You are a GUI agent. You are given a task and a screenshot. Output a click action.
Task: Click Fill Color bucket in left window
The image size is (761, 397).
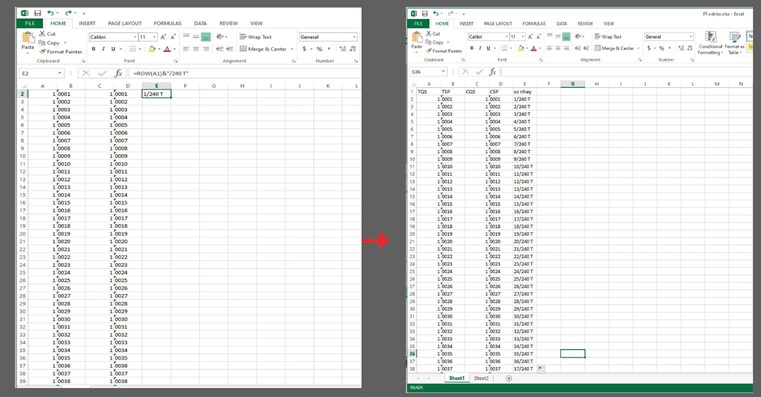[x=151, y=49]
